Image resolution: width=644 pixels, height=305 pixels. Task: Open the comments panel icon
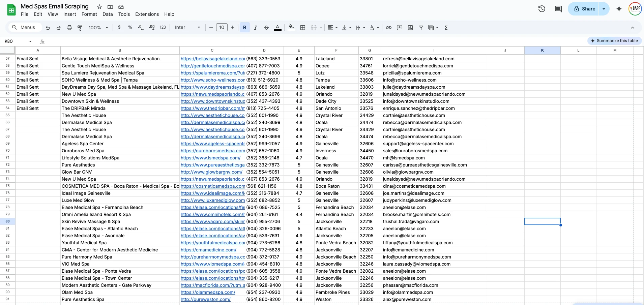point(558,9)
